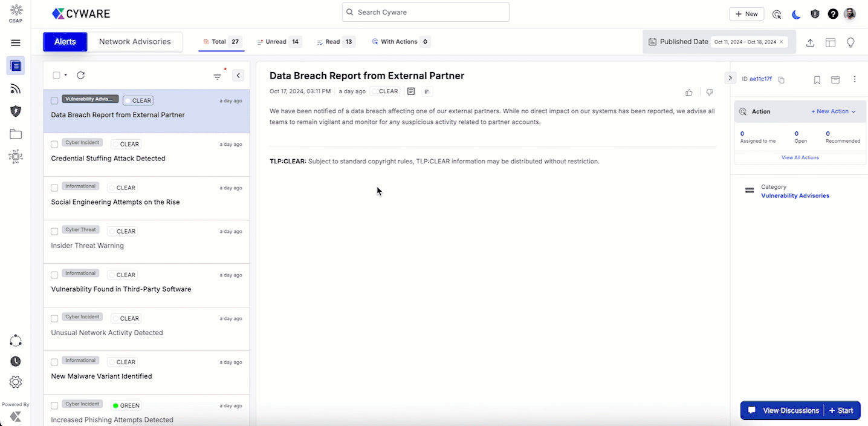
Task: Copy the alert ID ae11c17f
Action: coord(781,80)
